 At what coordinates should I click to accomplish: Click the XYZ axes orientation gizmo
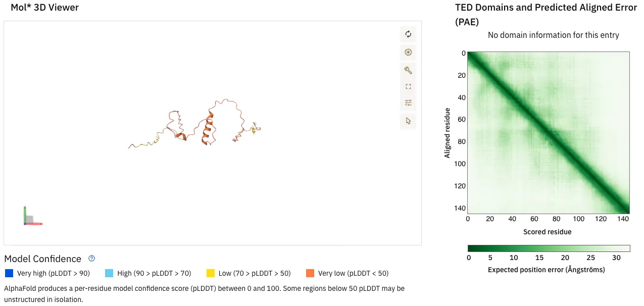[29, 218]
